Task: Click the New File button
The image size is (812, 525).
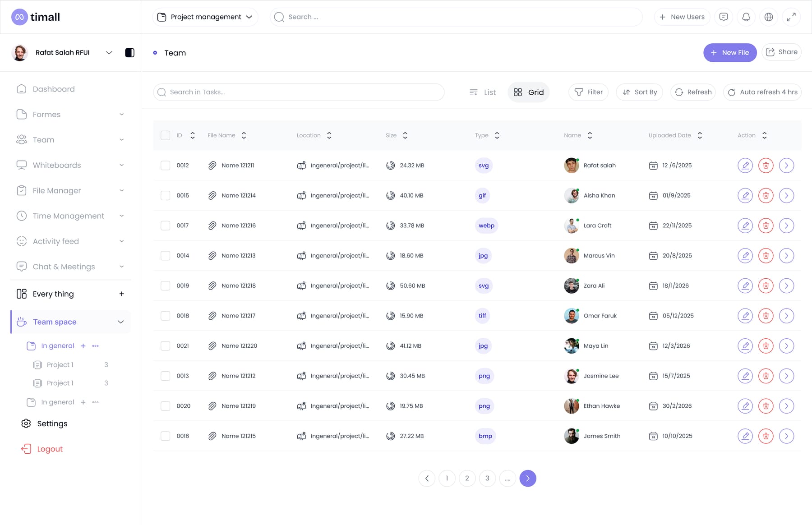Action: coord(730,53)
